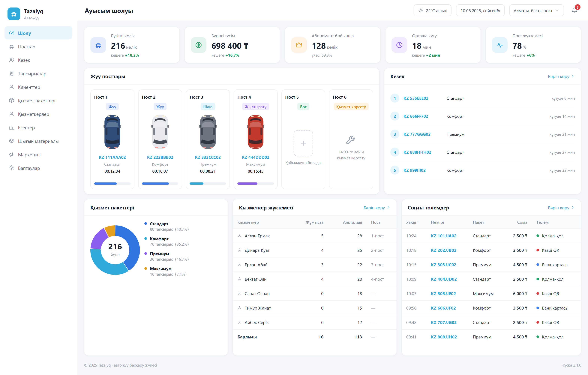Click the sun weather icon in header
588x375 pixels.
click(x=421, y=10)
